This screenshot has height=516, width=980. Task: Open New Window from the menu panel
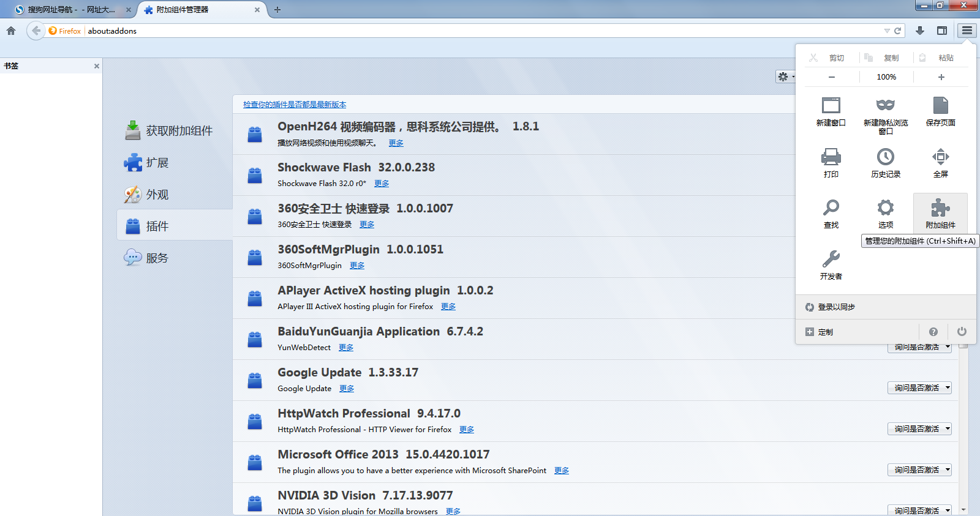pos(831,111)
